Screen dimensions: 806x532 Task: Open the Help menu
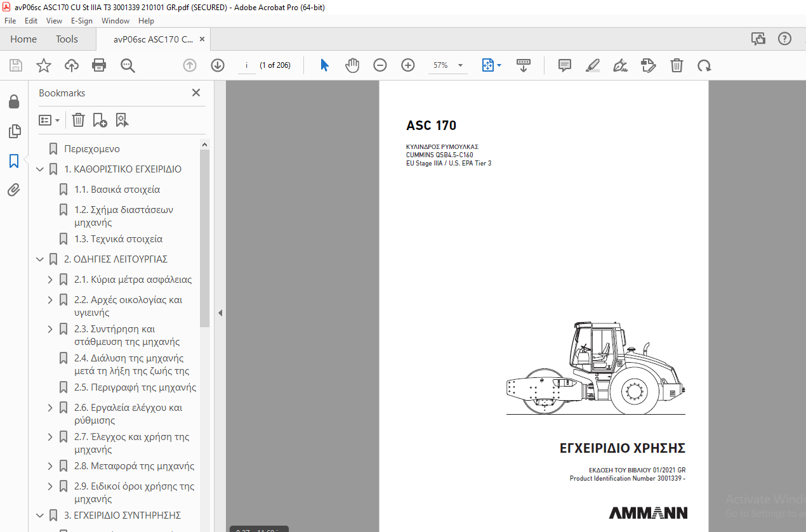(x=146, y=21)
